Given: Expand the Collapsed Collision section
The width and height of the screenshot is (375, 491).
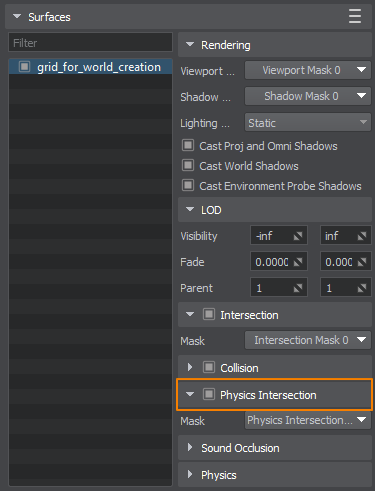Looking at the screenshot, I should point(190,367).
